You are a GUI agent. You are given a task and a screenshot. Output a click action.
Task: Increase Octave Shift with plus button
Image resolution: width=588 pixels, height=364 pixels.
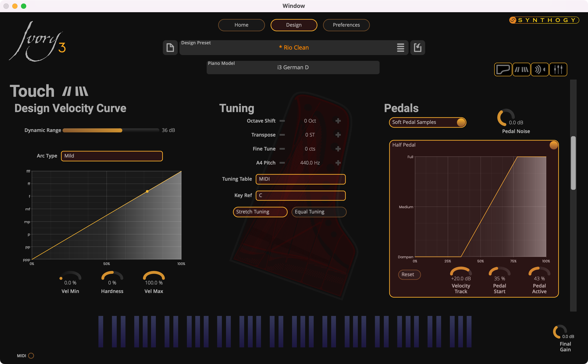(x=338, y=121)
